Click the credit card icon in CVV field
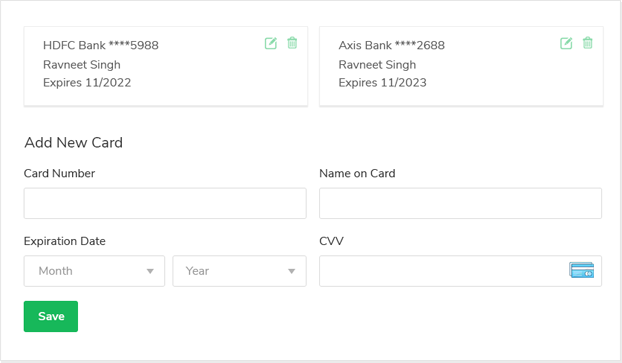The width and height of the screenshot is (622, 363). click(x=582, y=270)
